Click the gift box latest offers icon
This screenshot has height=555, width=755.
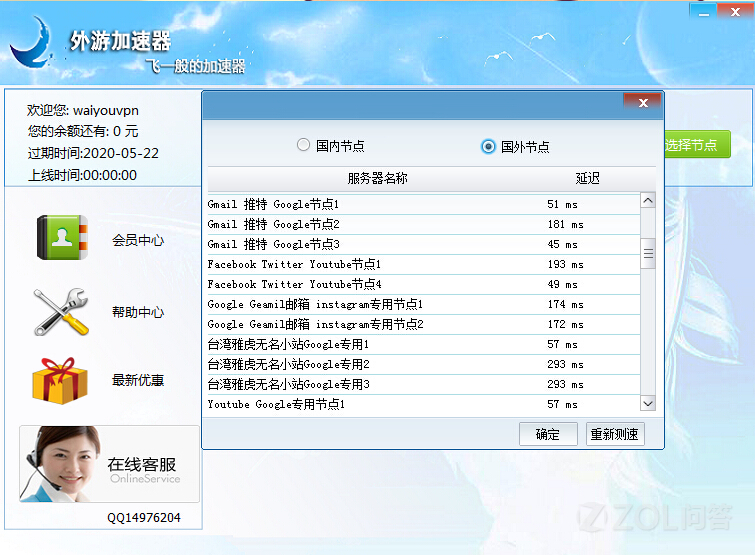[59, 381]
